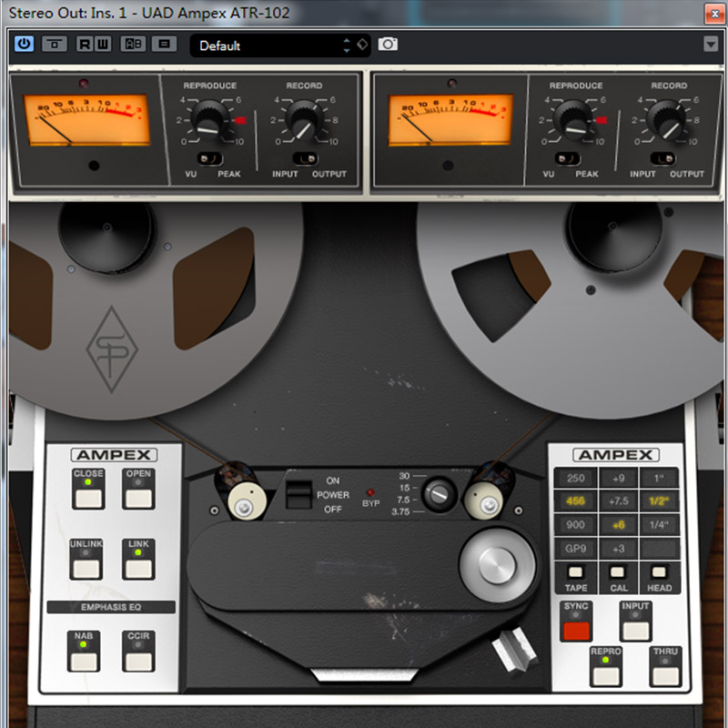This screenshot has height=728, width=728.
Task: Switch A/B comparison settings
Action: pos(133,44)
